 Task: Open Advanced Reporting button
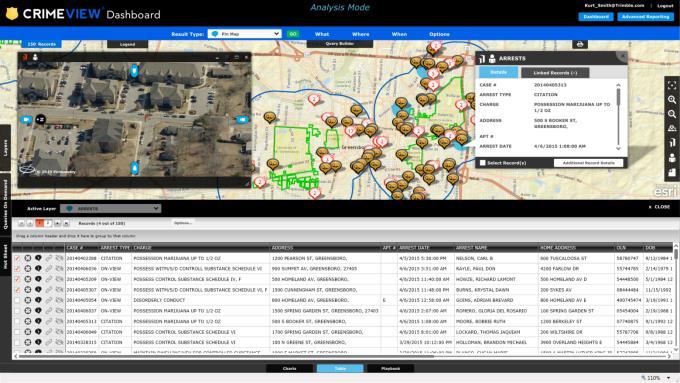click(x=645, y=16)
